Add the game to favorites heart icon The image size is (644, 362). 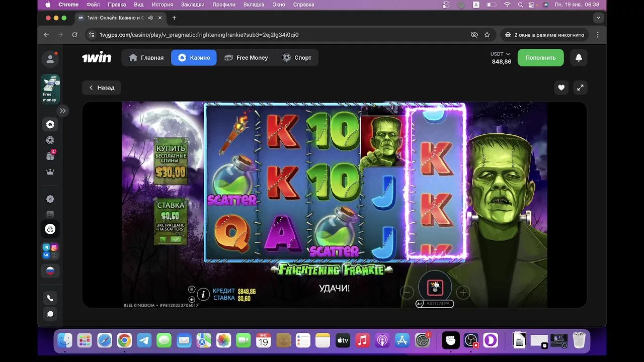(x=561, y=87)
